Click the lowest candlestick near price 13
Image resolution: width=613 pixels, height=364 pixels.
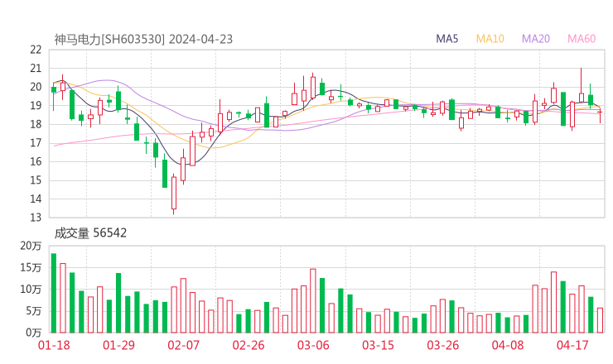pyautogui.click(x=174, y=193)
